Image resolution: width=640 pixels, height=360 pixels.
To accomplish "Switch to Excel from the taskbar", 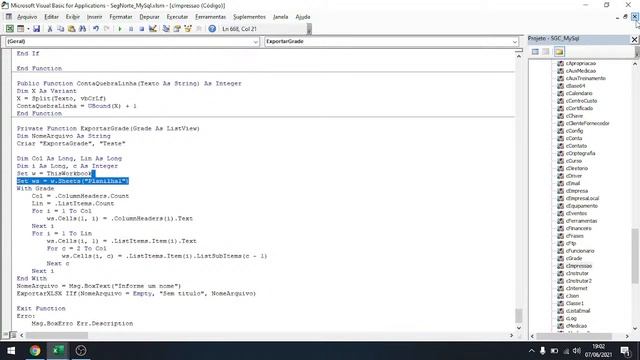I will [x=58, y=351].
